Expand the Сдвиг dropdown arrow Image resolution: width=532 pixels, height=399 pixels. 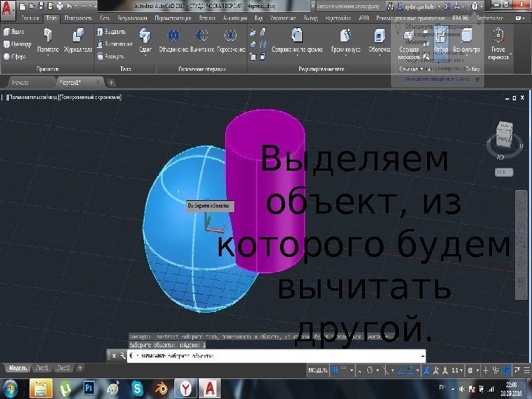click(145, 56)
